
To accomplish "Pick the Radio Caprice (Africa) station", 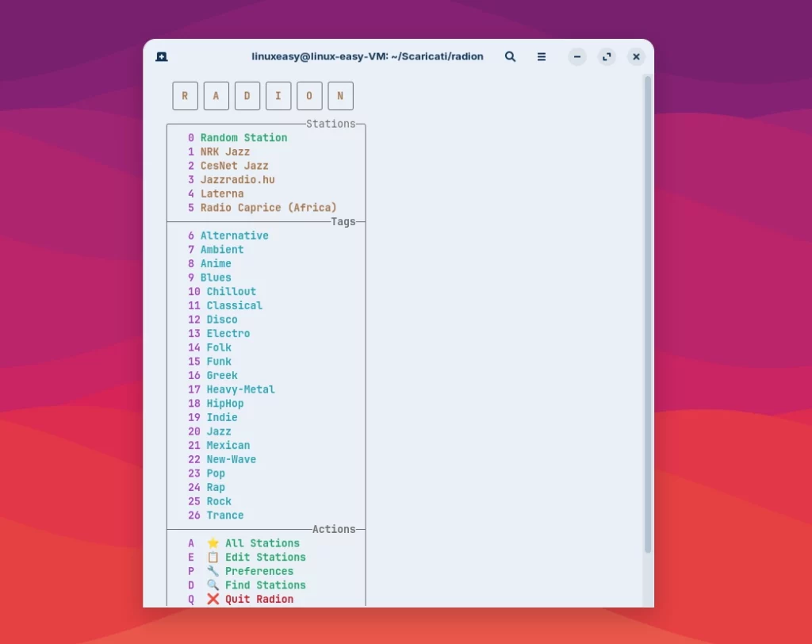I will click(x=268, y=208).
